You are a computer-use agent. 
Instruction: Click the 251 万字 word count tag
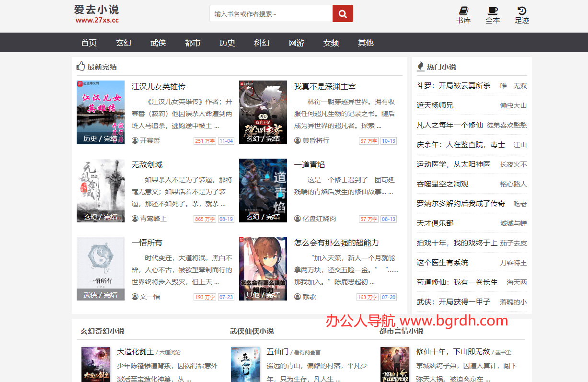click(x=205, y=141)
